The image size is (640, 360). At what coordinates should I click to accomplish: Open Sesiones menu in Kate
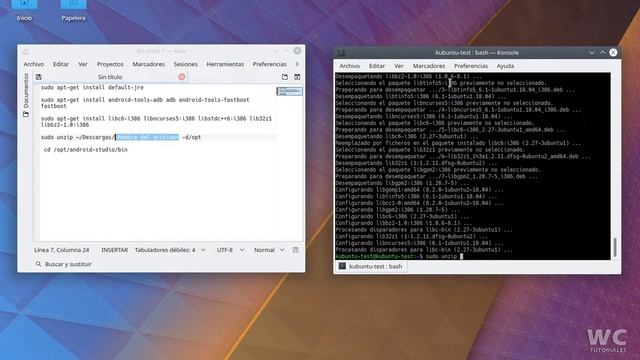(185, 64)
